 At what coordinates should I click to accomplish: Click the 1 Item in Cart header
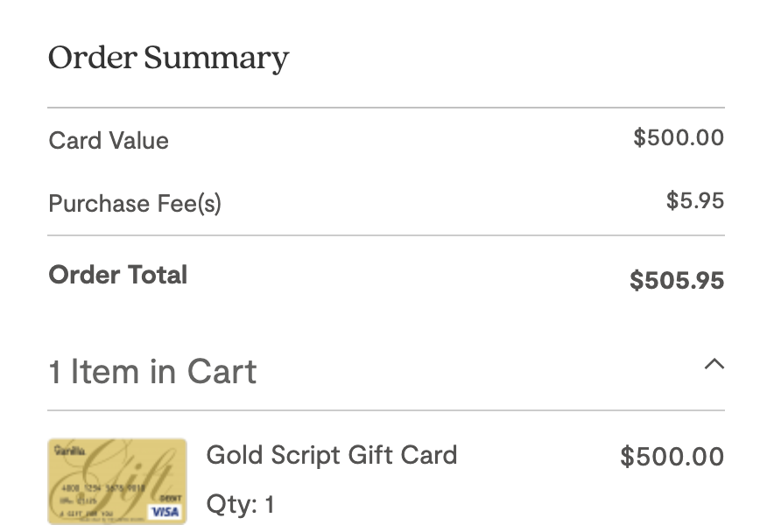[x=152, y=371]
